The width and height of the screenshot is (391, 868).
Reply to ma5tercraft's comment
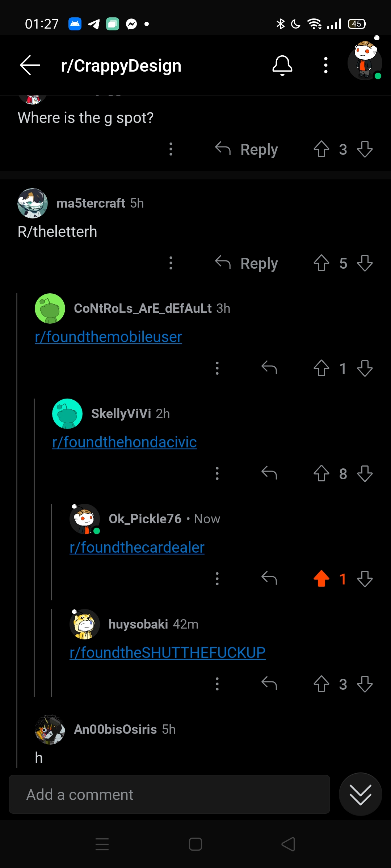pos(247,263)
